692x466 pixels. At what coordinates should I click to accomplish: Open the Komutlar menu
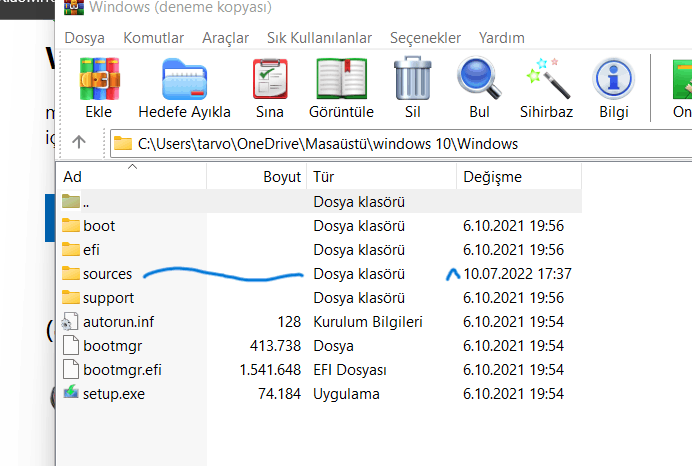(153, 38)
